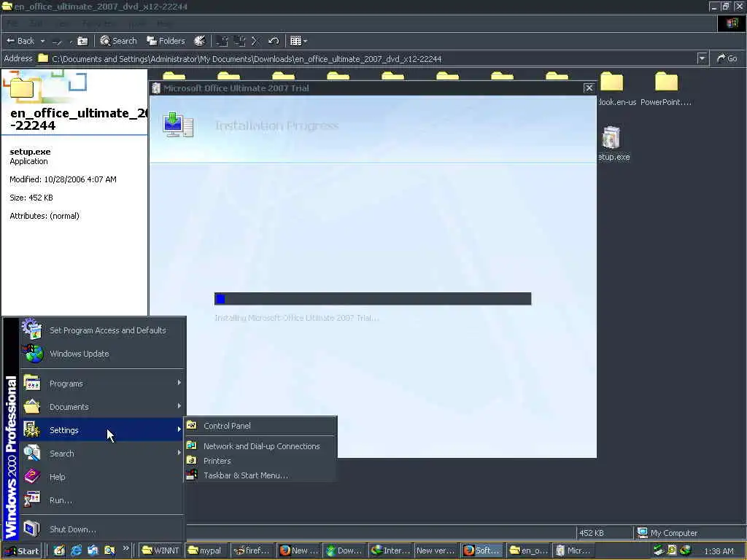Click the 1:38 AM taskbar clock
Screen dimensions: 747x560
(x=719, y=551)
